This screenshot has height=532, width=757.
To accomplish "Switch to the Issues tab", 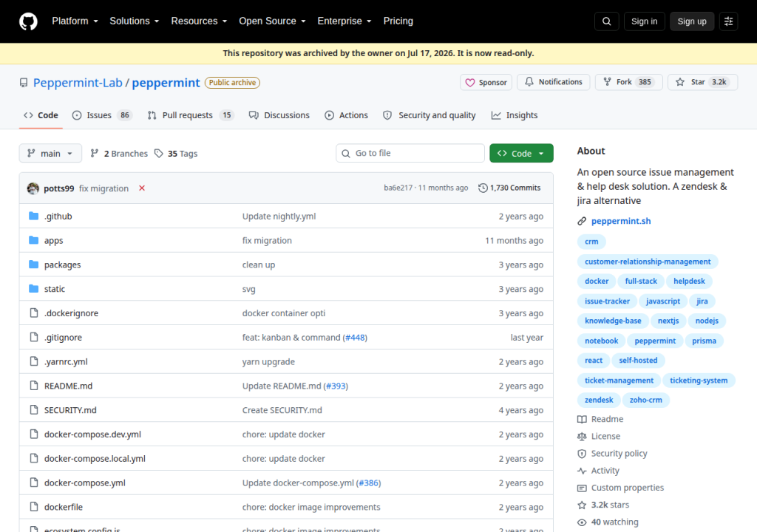I will click(102, 115).
